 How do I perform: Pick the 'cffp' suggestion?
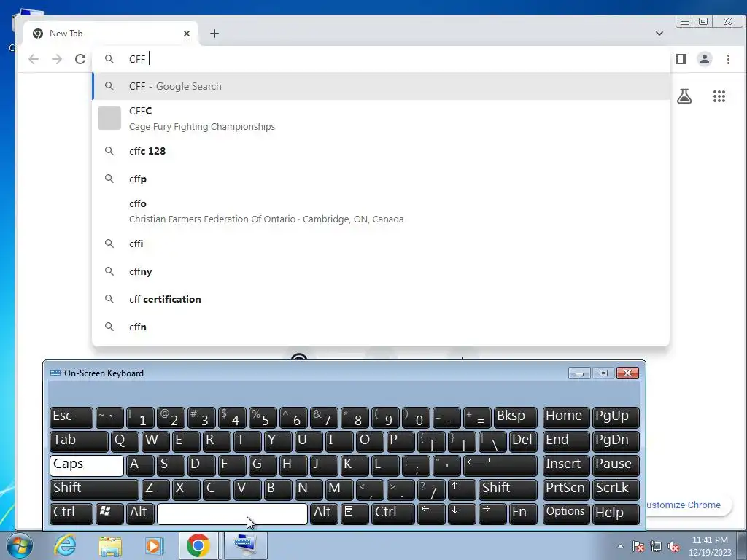pos(381,179)
